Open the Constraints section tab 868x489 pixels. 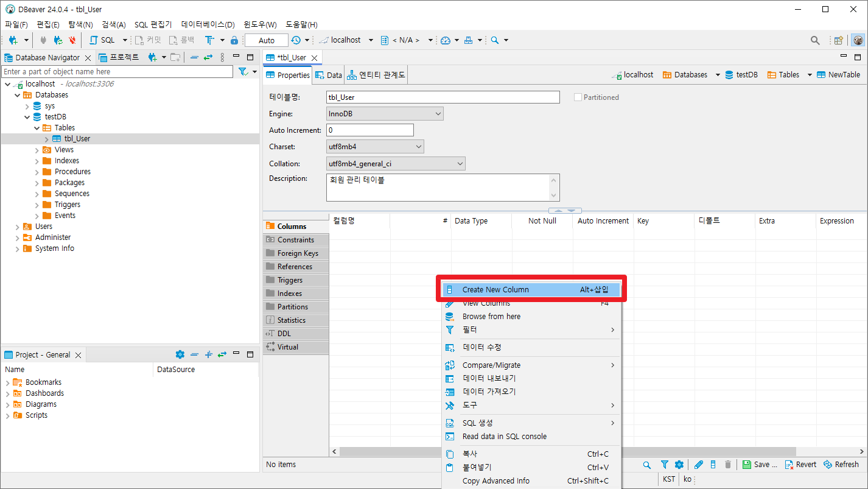296,240
